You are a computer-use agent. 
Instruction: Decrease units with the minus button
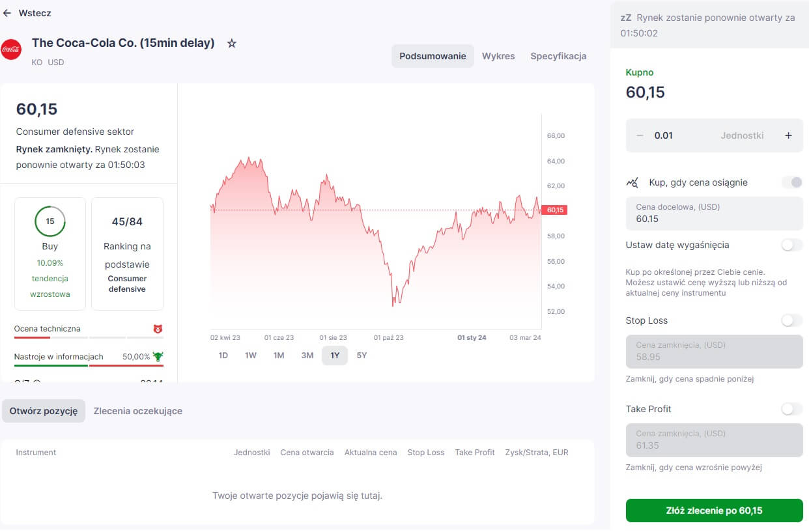click(640, 135)
